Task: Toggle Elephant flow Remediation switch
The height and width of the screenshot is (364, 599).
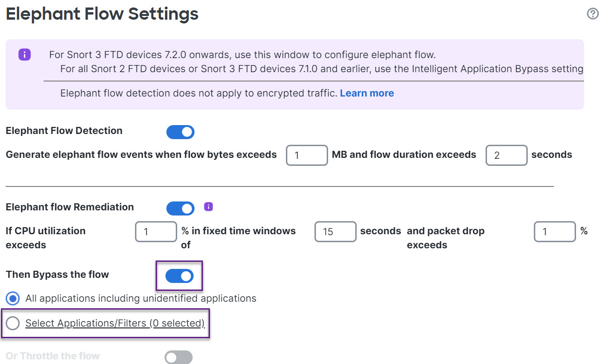Action: (180, 208)
